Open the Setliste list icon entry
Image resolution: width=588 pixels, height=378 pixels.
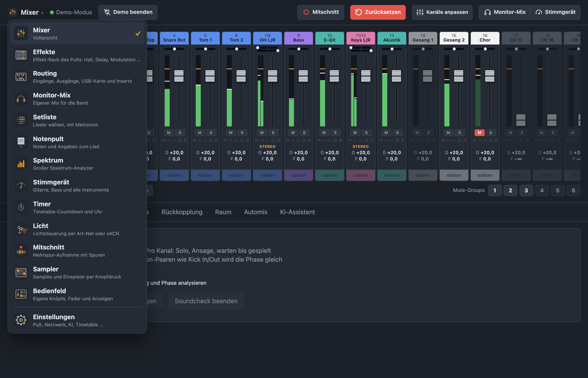(x=21, y=120)
